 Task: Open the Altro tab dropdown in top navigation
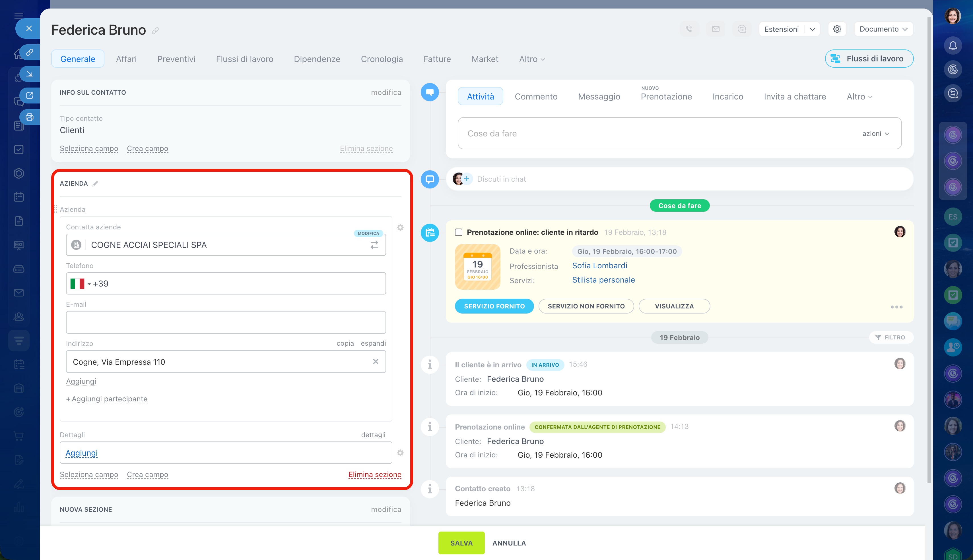coord(531,59)
